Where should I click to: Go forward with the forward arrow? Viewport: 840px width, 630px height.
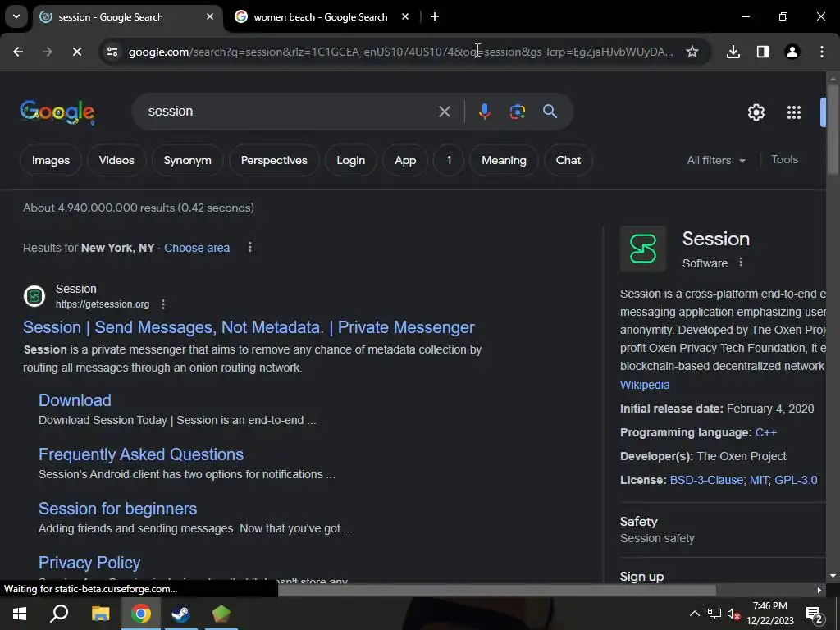pos(47,52)
